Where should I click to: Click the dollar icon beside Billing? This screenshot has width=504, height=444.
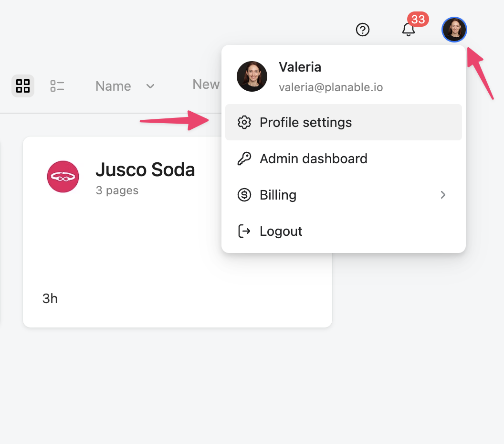244,195
